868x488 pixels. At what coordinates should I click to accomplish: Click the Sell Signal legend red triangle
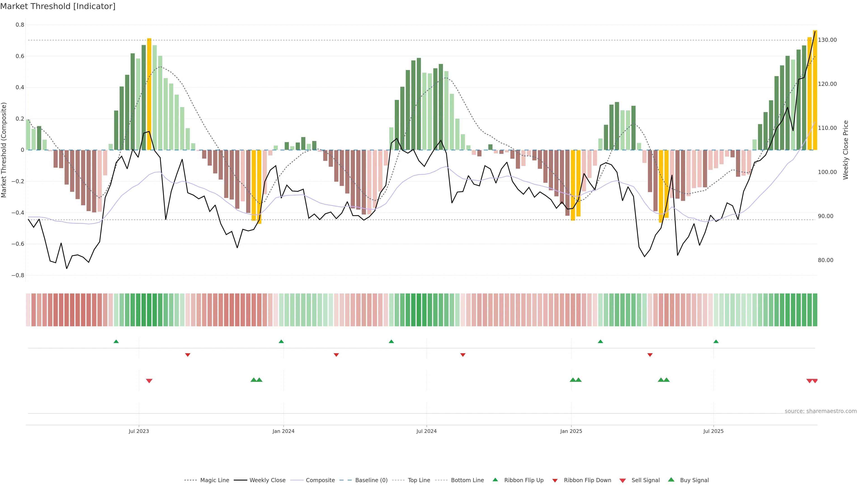(x=623, y=481)
